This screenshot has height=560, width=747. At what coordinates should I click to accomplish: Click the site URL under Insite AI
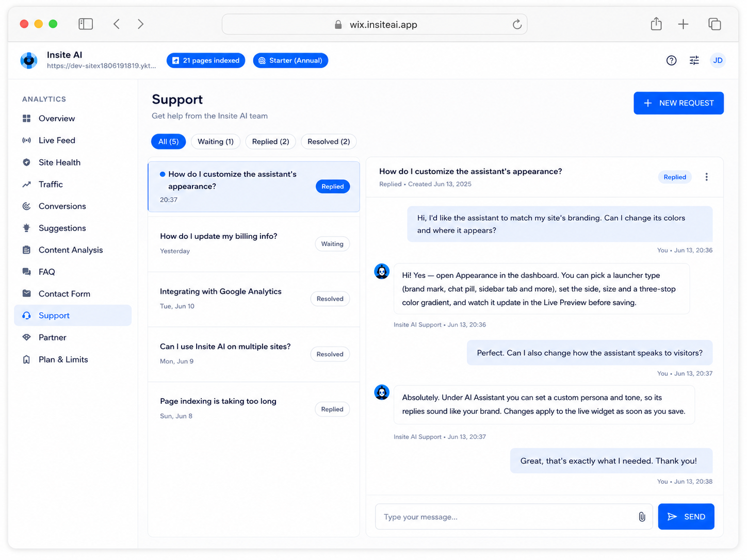102,66
